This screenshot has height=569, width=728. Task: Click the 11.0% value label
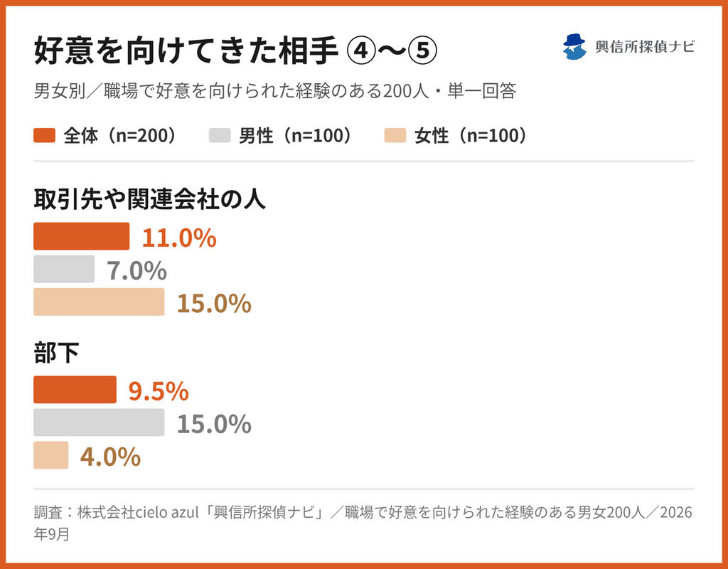179,238
